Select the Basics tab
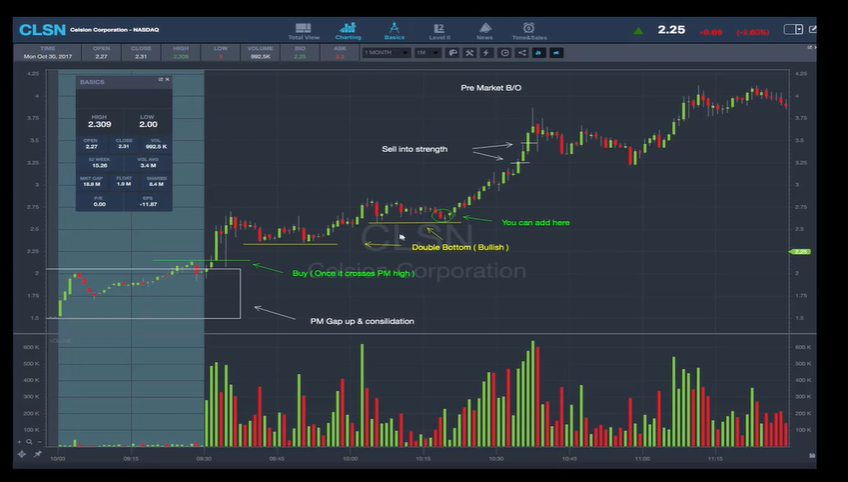 [x=394, y=31]
